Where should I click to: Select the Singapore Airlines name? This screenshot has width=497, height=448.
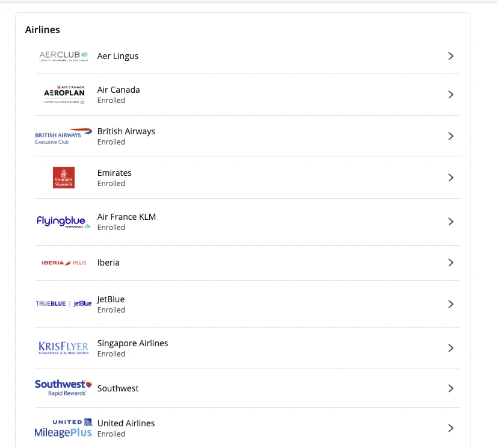[x=132, y=343]
